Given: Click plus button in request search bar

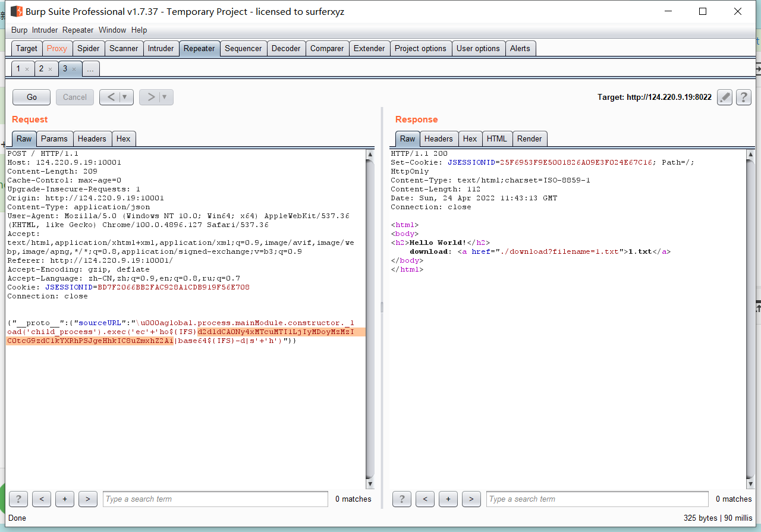Looking at the screenshot, I should click(65, 499).
